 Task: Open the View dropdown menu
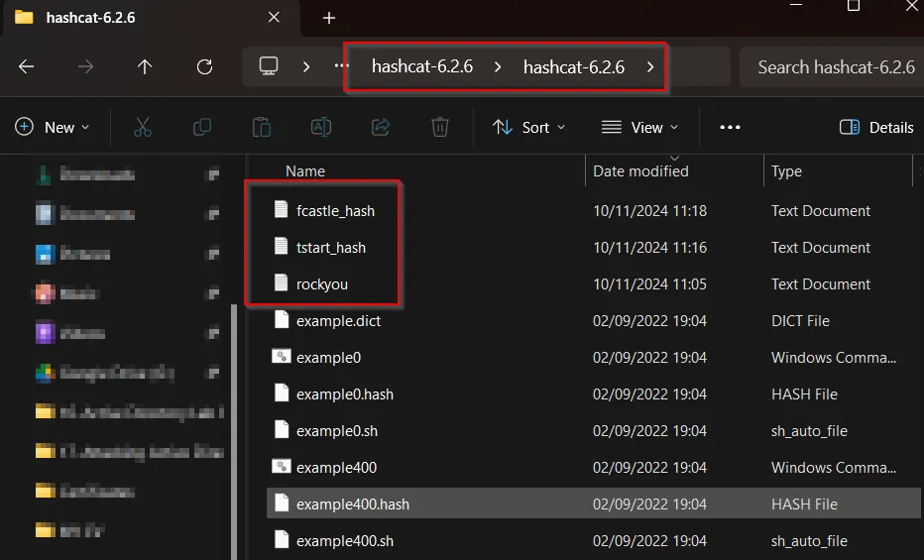pos(640,127)
